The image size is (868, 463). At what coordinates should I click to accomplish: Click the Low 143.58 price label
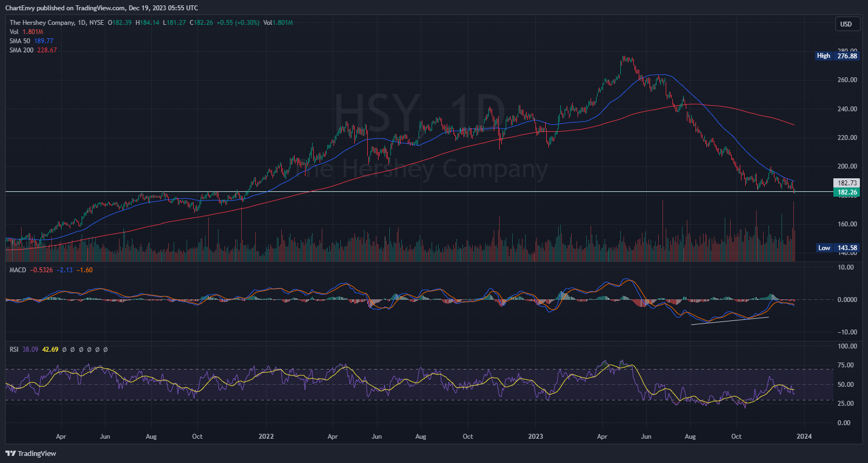pyautogui.click(x=837, y=248)
